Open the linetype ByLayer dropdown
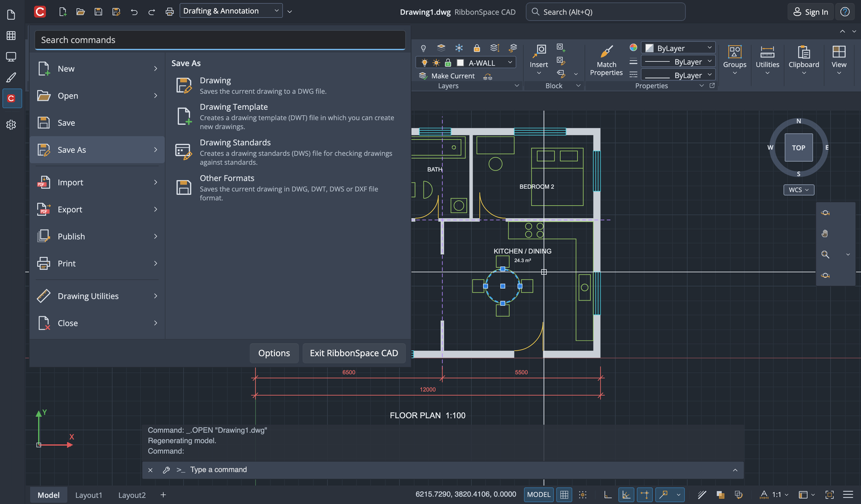The width and height of the screenshot is (861, 504). [679, 75]
